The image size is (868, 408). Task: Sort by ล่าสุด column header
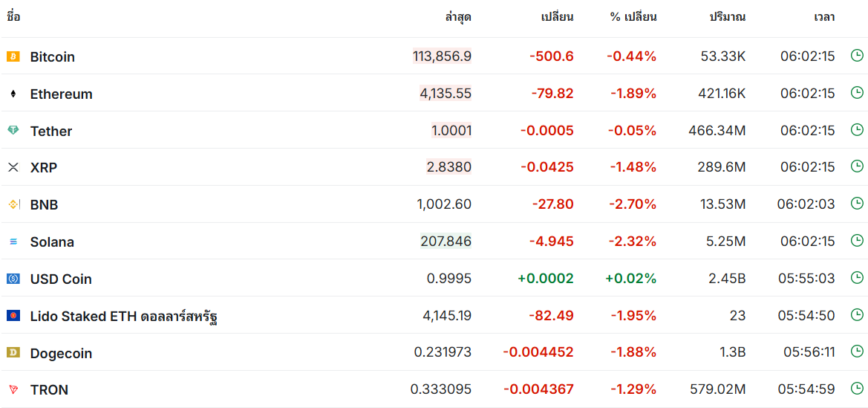458,16
